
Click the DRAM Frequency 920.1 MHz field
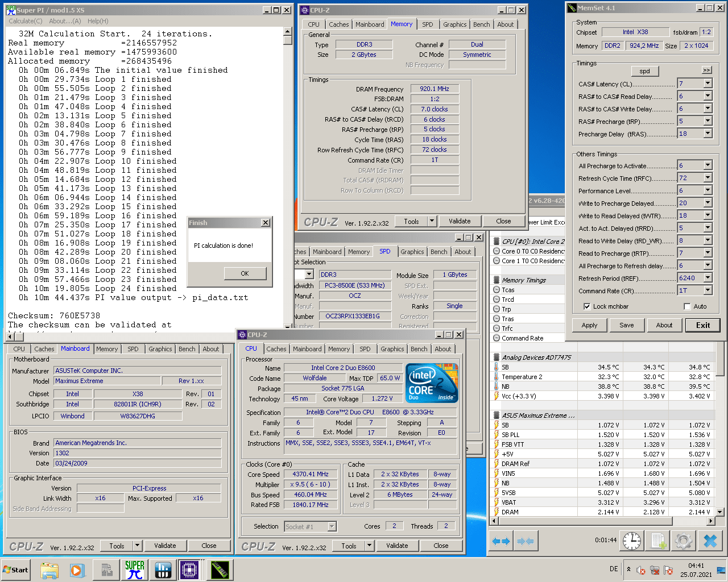click(x=435, y=89)
